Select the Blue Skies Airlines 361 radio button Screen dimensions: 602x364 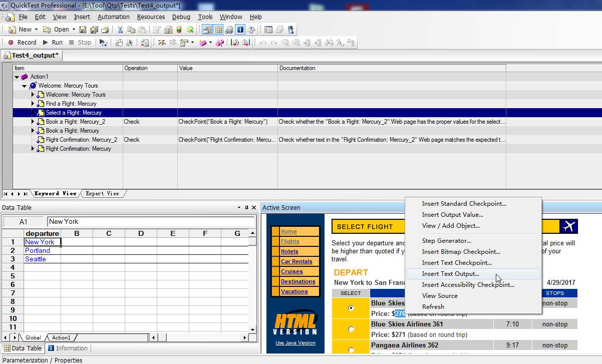pyautogui.click(x=351, y=329)
